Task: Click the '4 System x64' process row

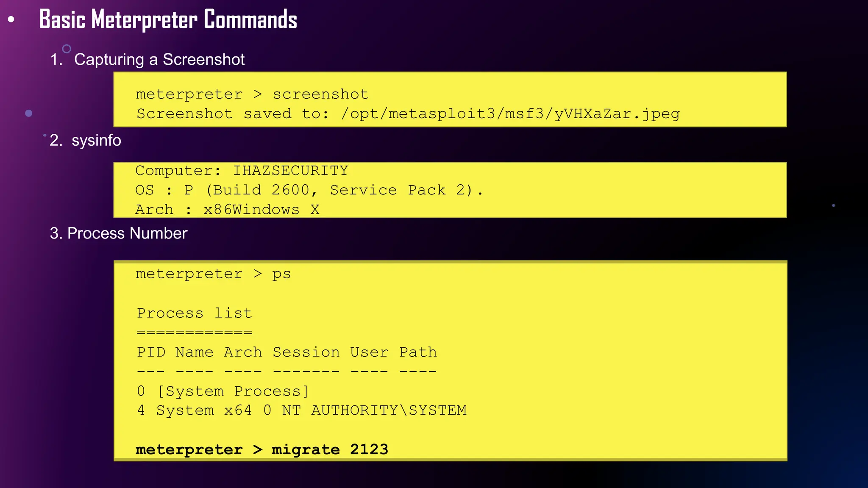Action: click(x=301, y=410)
